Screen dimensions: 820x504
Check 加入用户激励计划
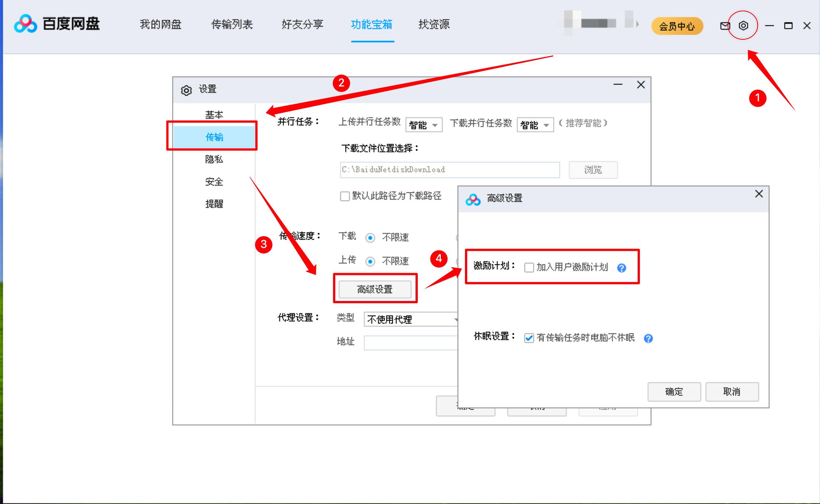[x=529, y=268]
